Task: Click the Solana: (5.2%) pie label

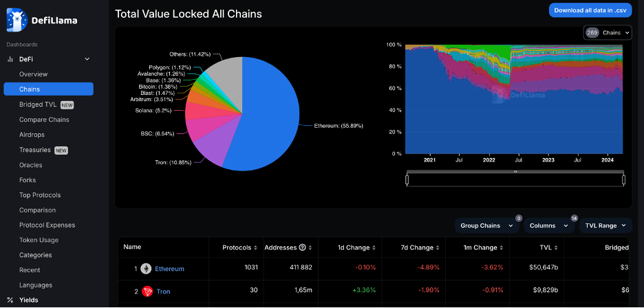Action: point(153,111)
